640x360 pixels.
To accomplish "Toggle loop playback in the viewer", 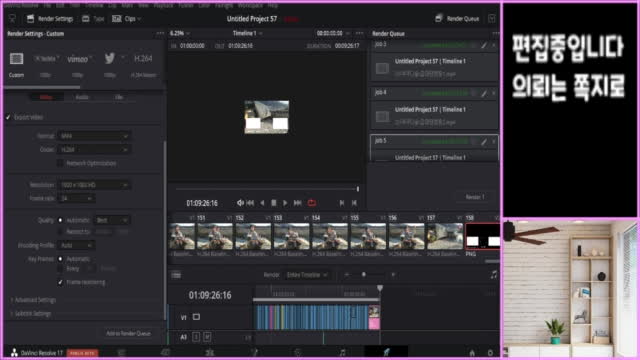I will click(x=312, y=203).
